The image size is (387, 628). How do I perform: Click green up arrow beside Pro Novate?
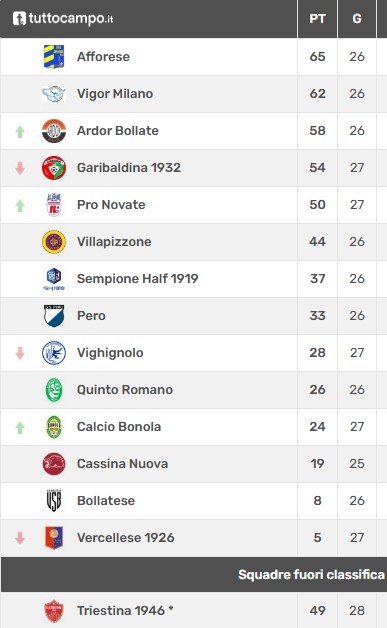[x=20, y=205]
